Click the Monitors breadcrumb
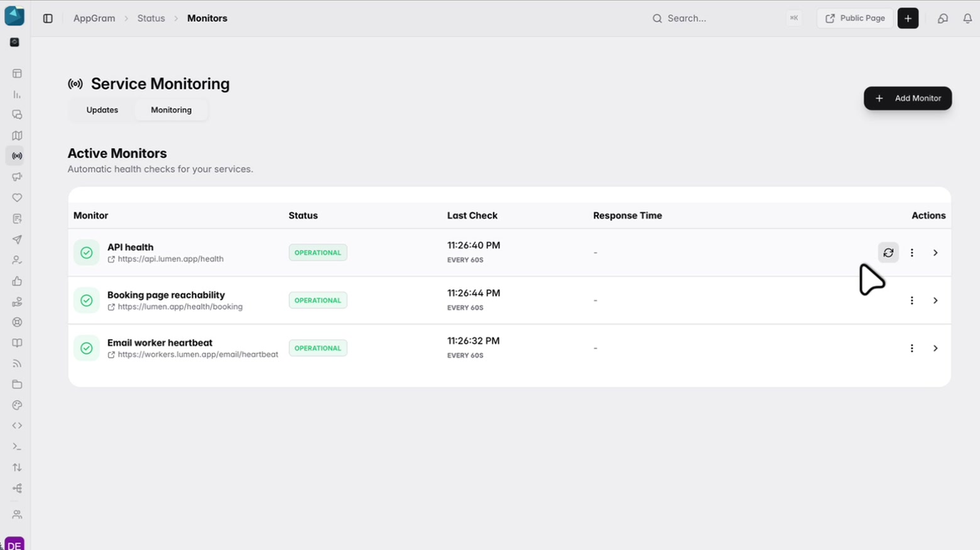Image resolution: width=980 pixels, height=550 pixels. pyautogui.click(x=207, y=18)
